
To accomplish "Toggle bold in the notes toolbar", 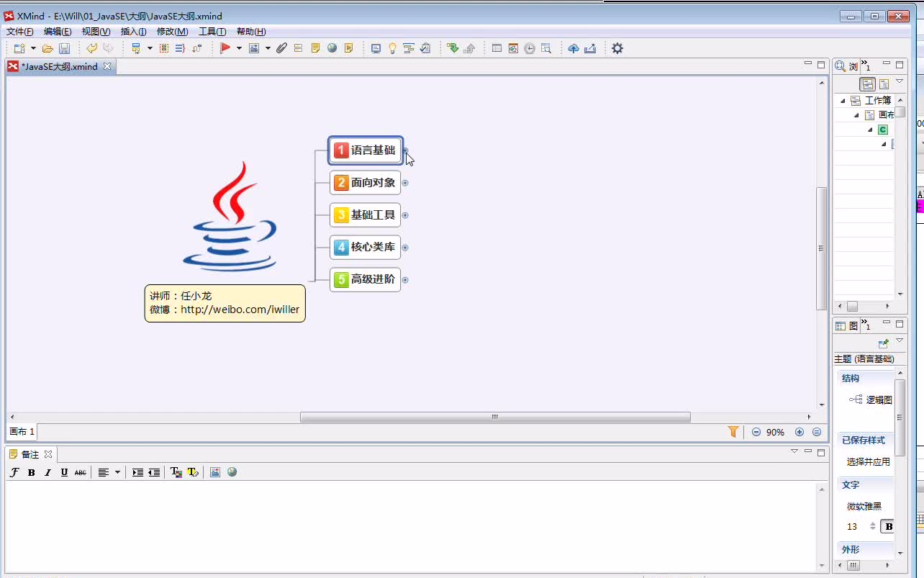I will (31, 472).
